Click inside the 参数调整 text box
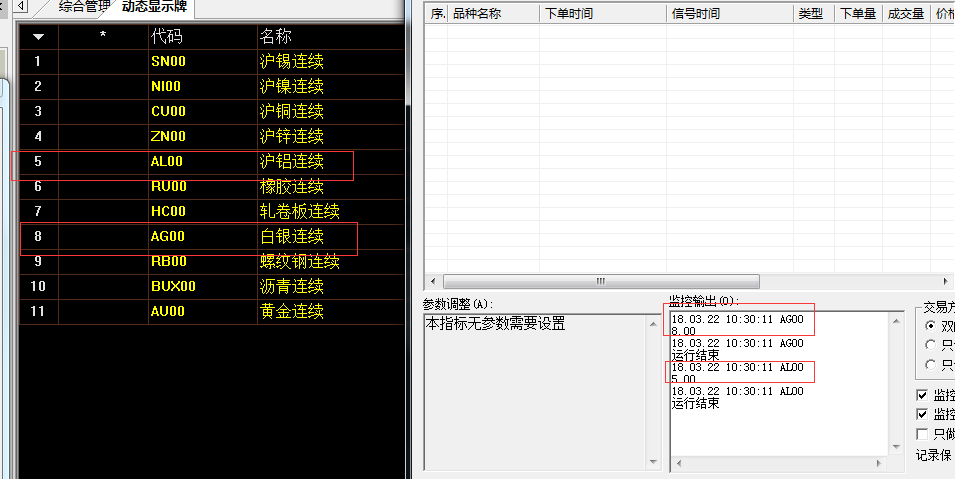955x479 pixels. click(x=536, y=392)
